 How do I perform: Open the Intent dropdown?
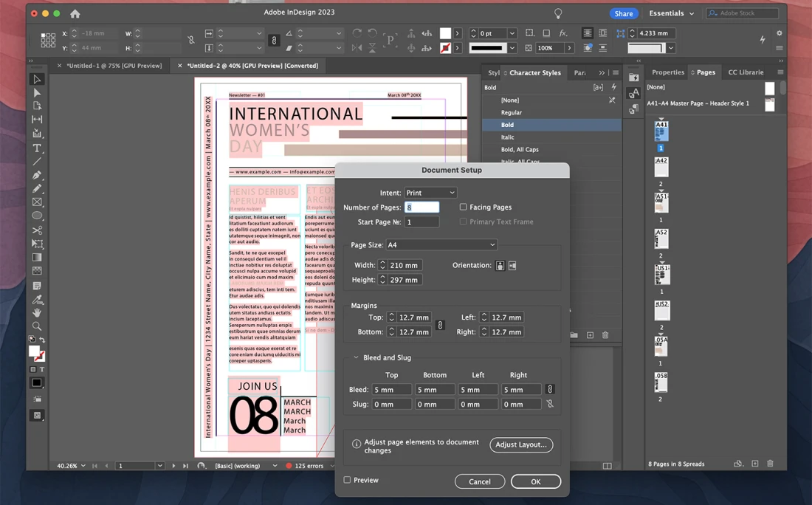pyautogui.click(x=430, y=193)
